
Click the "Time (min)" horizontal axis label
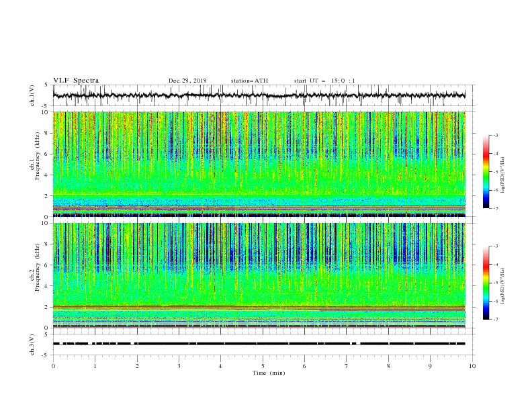(269, 373)
